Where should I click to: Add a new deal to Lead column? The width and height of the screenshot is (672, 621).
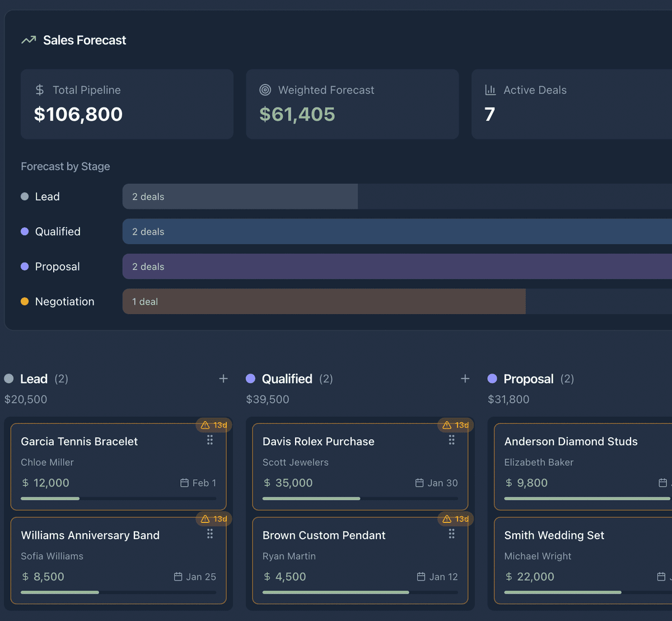click(x=223, y=379)
